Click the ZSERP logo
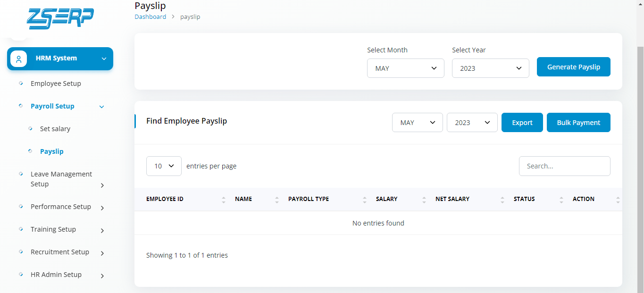Viewport: 644px width, 293px height. coord(60,18)
